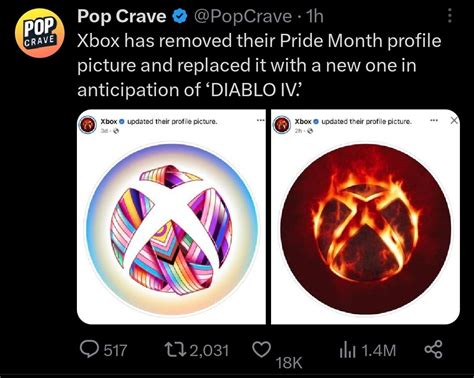474x378 pixels.
Task: Close the right embedded post with X
Action: pos(454,121)
